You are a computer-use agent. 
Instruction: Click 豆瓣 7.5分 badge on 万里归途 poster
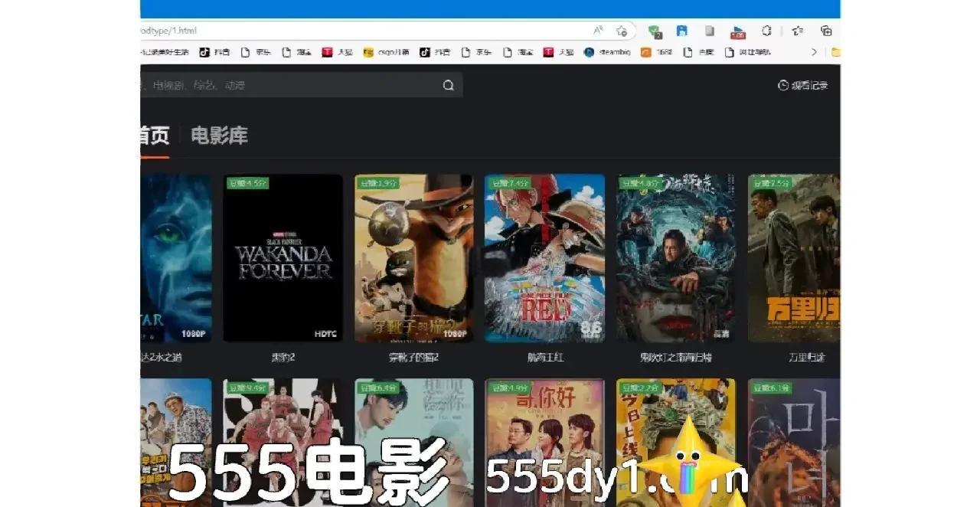[771, 183]
